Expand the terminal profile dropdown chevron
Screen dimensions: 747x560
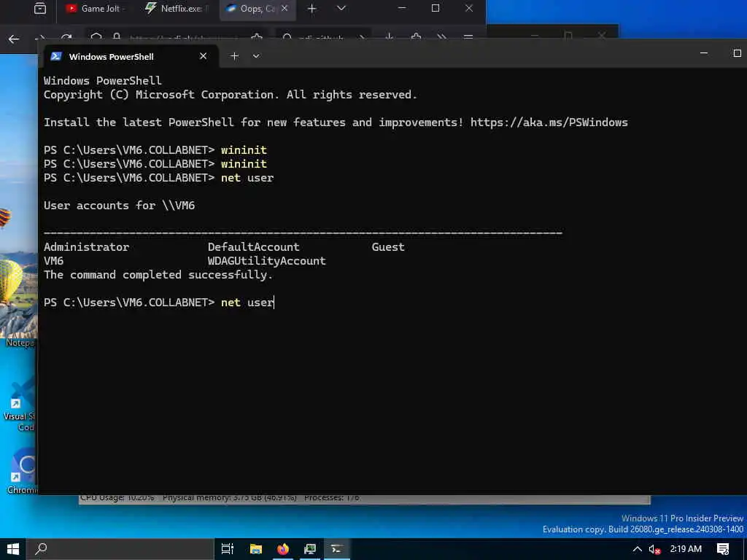(256, 56)
